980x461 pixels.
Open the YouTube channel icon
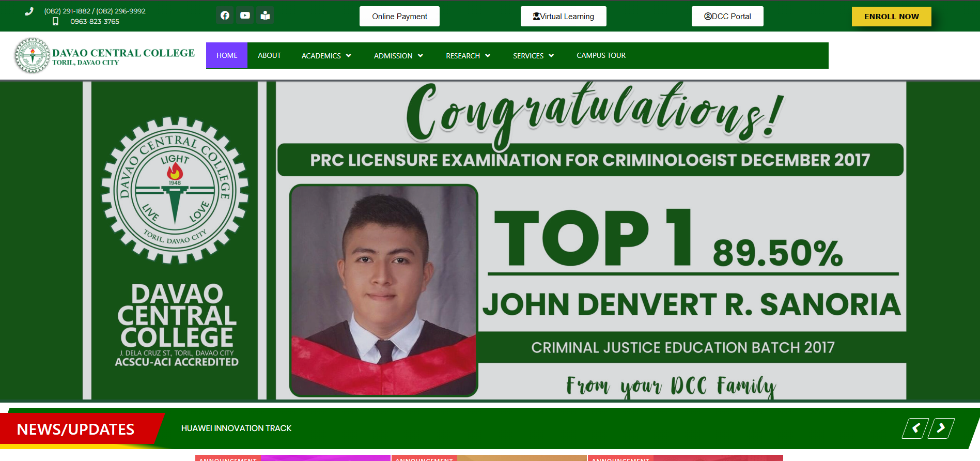[x=245, y=16]
